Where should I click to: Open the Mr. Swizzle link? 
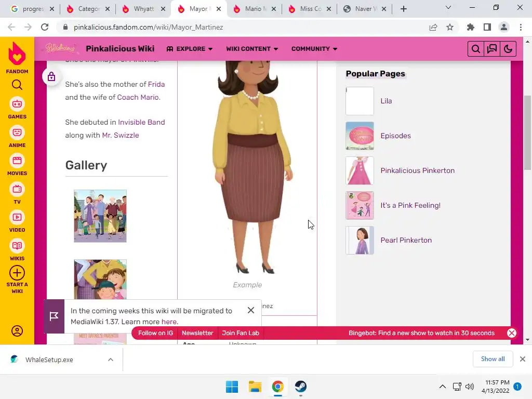tap(121, 135)
